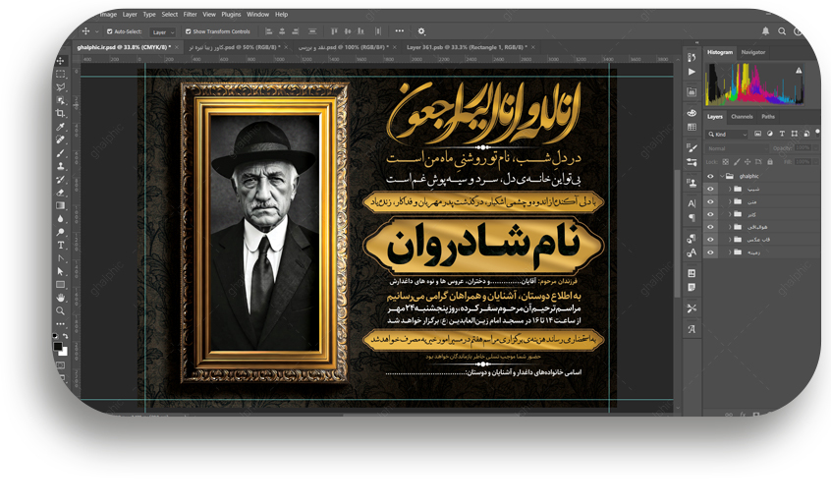Select the Gradient tool
The height and width of the screenshot is (504, 831).
pyautogui.click(x=61, y=205)
